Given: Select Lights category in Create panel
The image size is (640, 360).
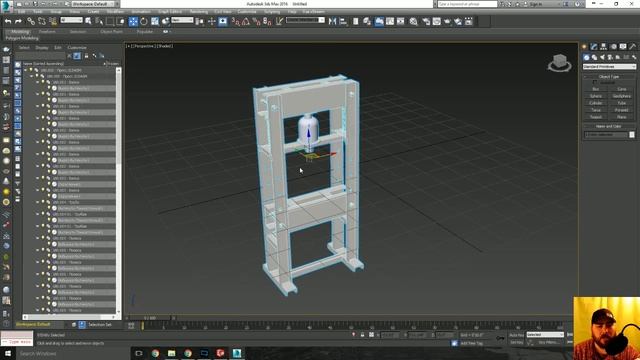Looking at the screenshot, I should [602, 57].
